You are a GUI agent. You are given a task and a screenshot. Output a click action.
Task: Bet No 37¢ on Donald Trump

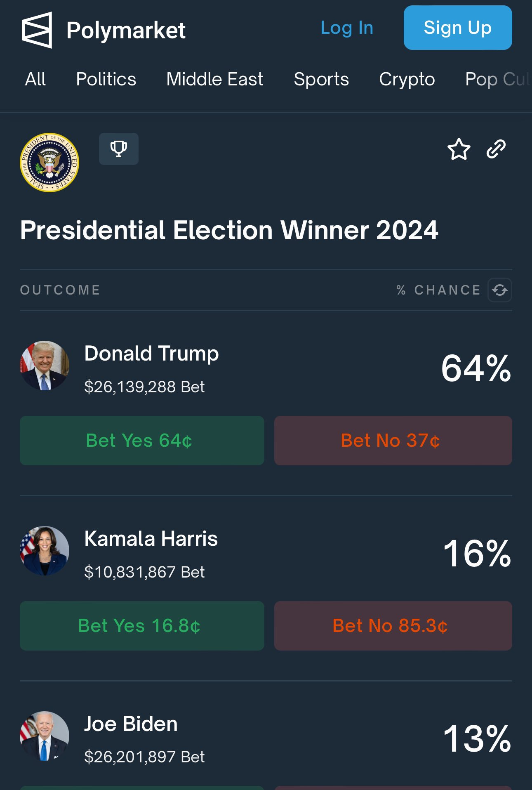[393, 441]
